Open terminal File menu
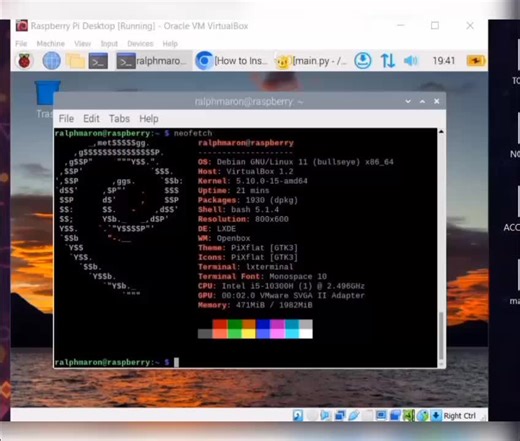The height and width of the screenshot is (441, 520). tap(66, 119)
